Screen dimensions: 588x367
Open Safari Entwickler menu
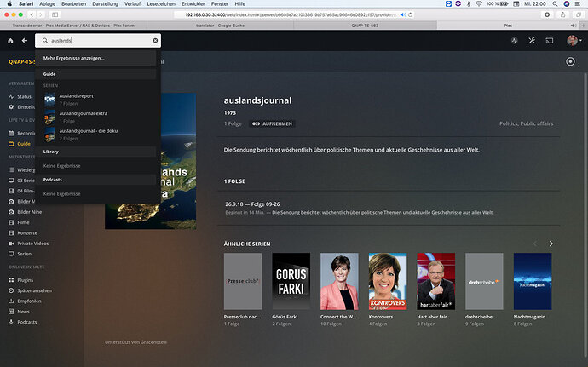coord(193,3)
